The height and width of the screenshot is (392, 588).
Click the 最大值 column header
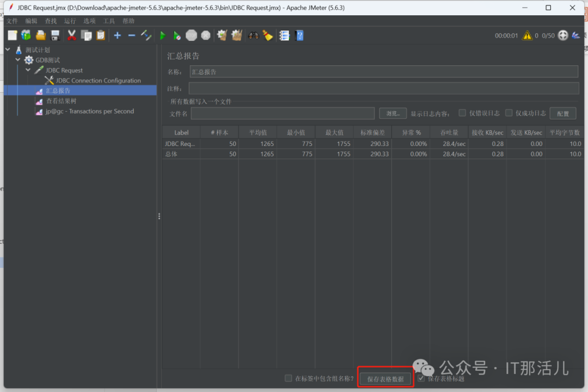[x=334, y=132]
